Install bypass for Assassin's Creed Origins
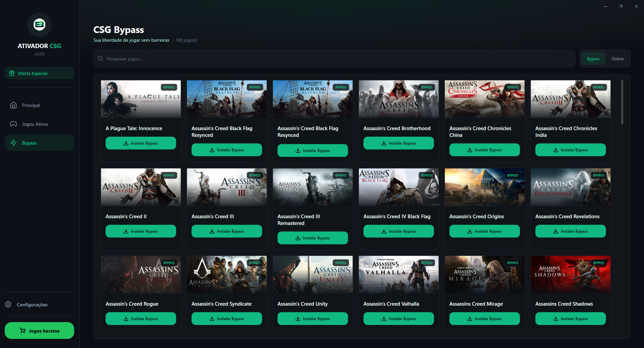Image resolution: width=644 pixels, height=348 pixels. point(485,231)
